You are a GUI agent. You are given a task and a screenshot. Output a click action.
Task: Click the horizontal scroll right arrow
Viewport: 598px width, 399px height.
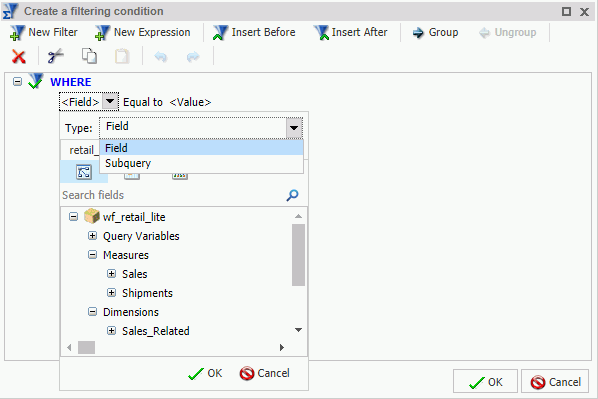click(282, 348)
